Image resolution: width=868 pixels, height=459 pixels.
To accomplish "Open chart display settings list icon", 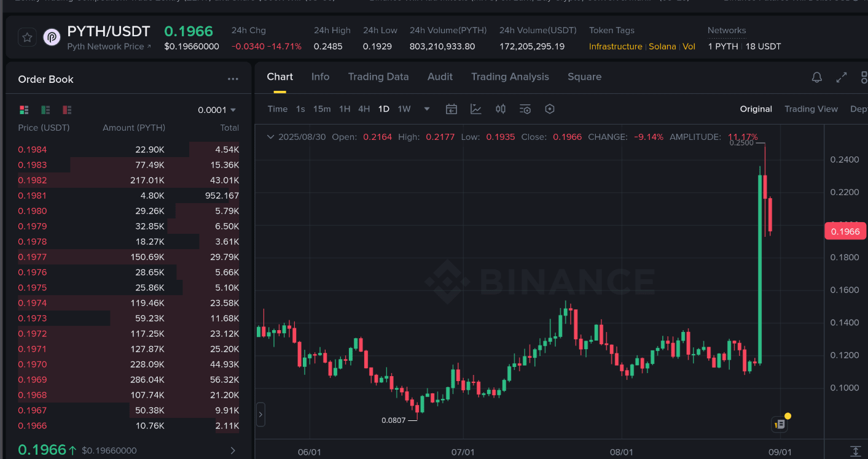I will point(525,109).
